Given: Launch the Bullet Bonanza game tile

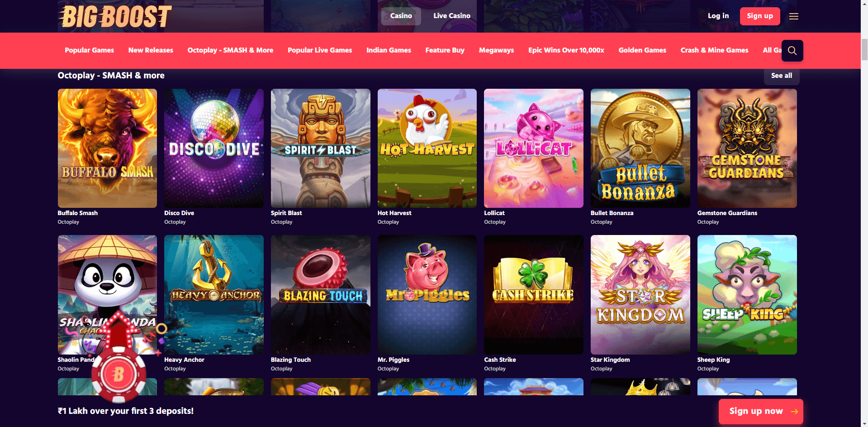Looking at the screenshot, I should (640, 148).
